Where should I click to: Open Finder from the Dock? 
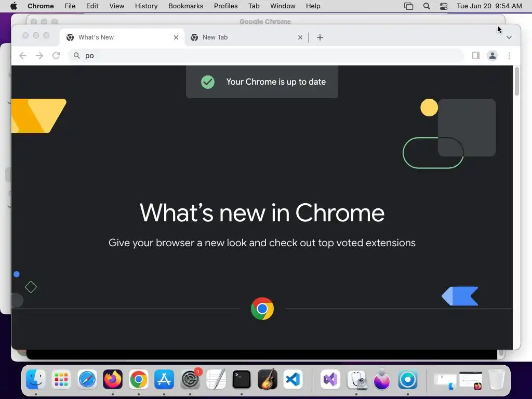(x=36, y=379)
